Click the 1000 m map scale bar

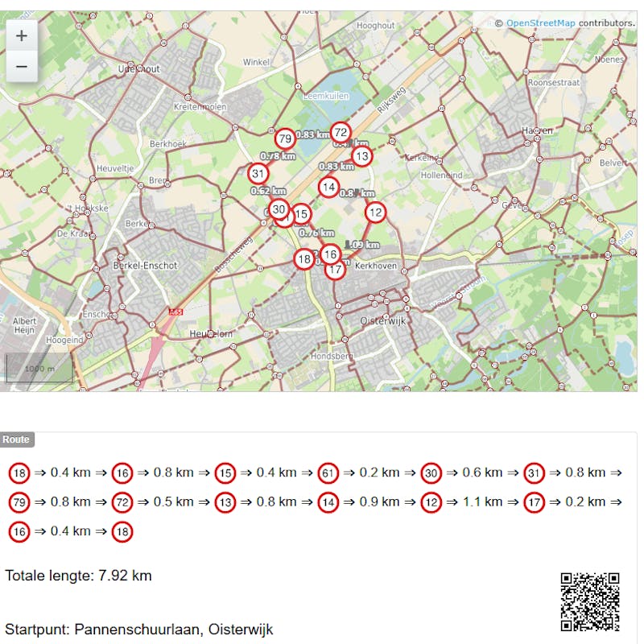[x=39, y=369]
